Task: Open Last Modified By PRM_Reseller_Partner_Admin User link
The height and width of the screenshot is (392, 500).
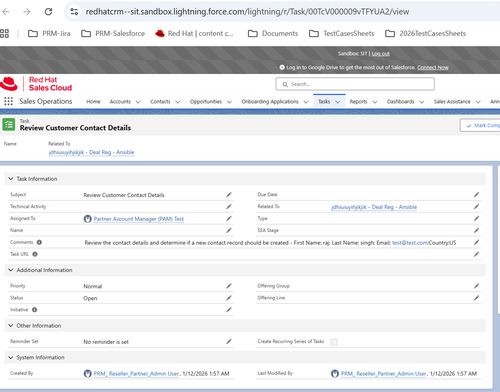Action: pyautogui.click(x=384, y=374)
